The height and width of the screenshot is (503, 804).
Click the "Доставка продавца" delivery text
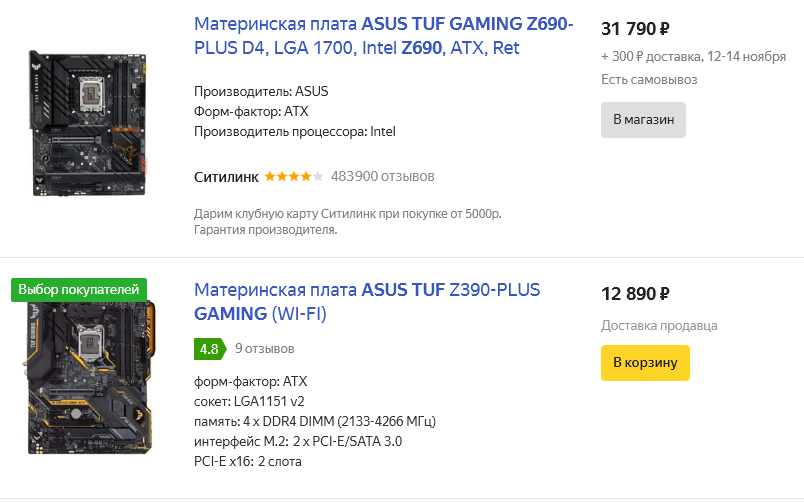point(659,325)
